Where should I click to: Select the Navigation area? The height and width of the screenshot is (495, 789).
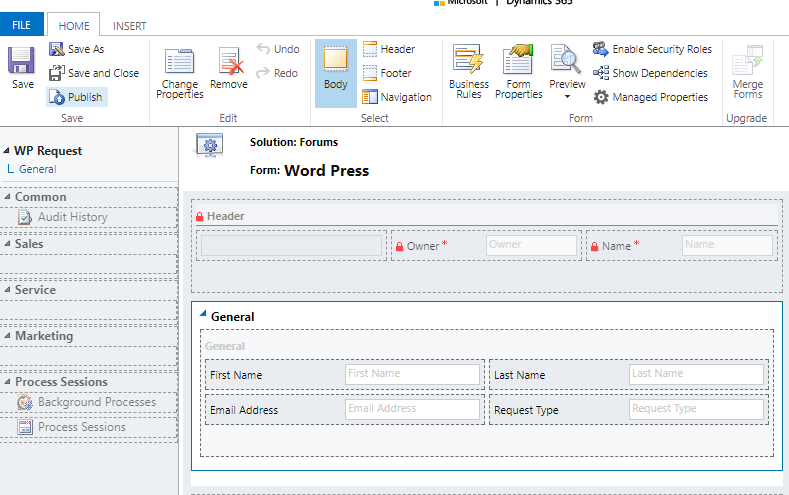coord(397,97)
